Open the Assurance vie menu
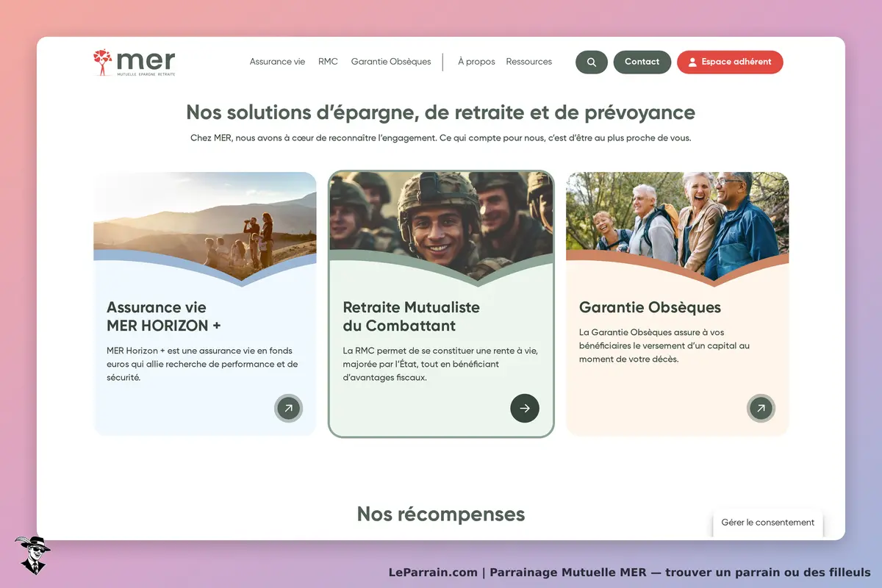 (x=277, y=62)
